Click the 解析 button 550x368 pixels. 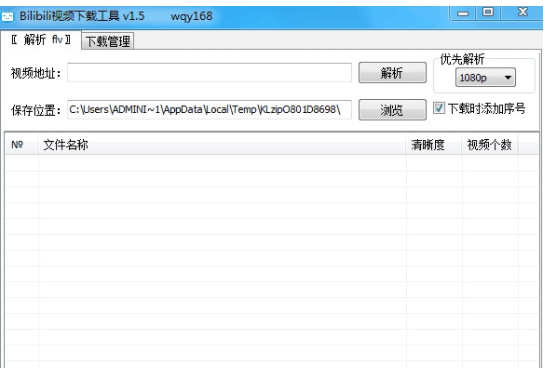tap(393, 73)
